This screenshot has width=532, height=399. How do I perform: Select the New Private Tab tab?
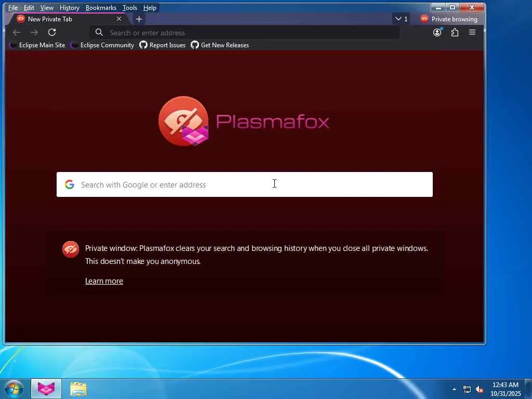[68, 19]
